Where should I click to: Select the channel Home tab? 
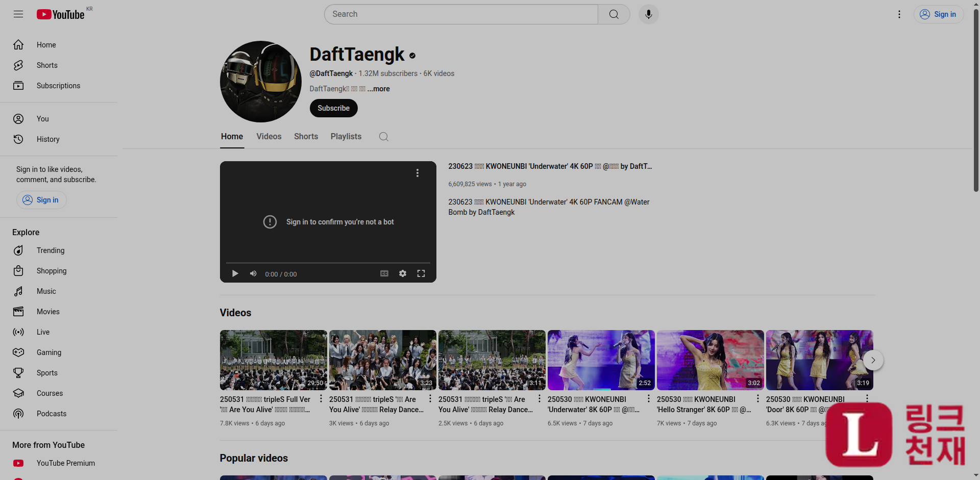232,137
